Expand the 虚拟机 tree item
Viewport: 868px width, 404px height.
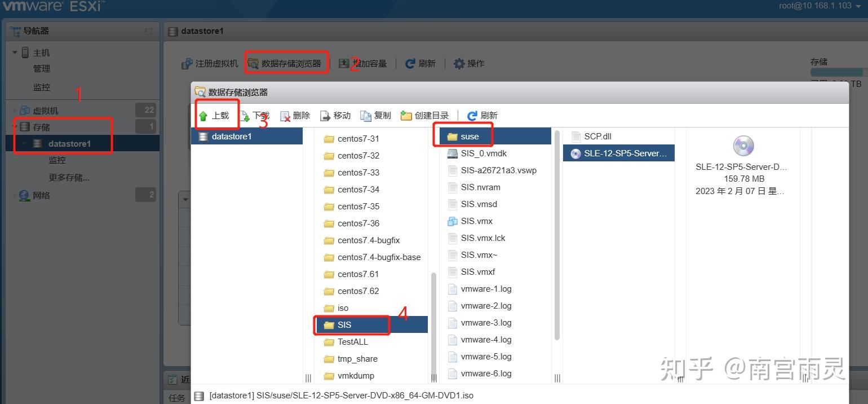coord(15,110)
